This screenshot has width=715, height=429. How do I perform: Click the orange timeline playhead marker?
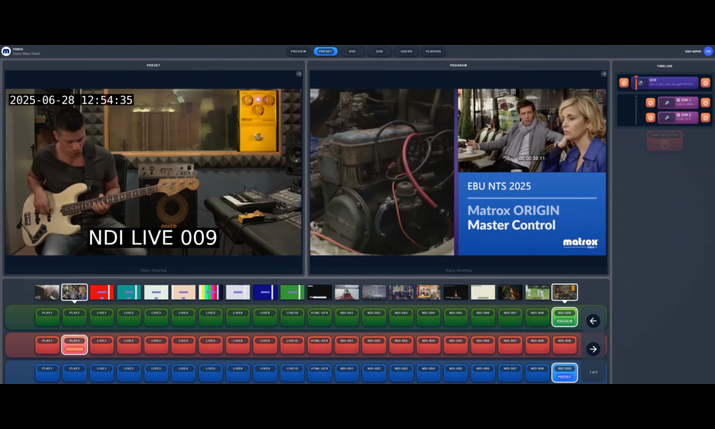(x=636, y=83)
